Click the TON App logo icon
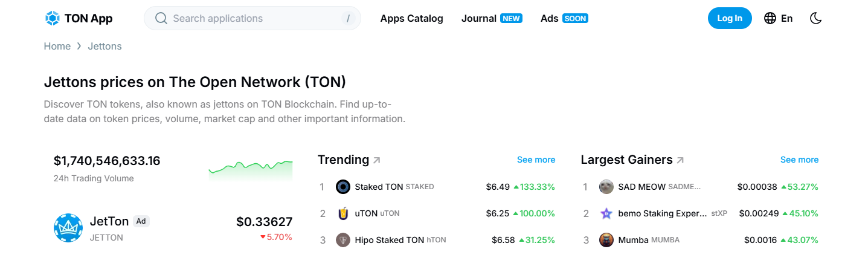The height and width of the screenshot is (272, 868). tap(53, 18)
